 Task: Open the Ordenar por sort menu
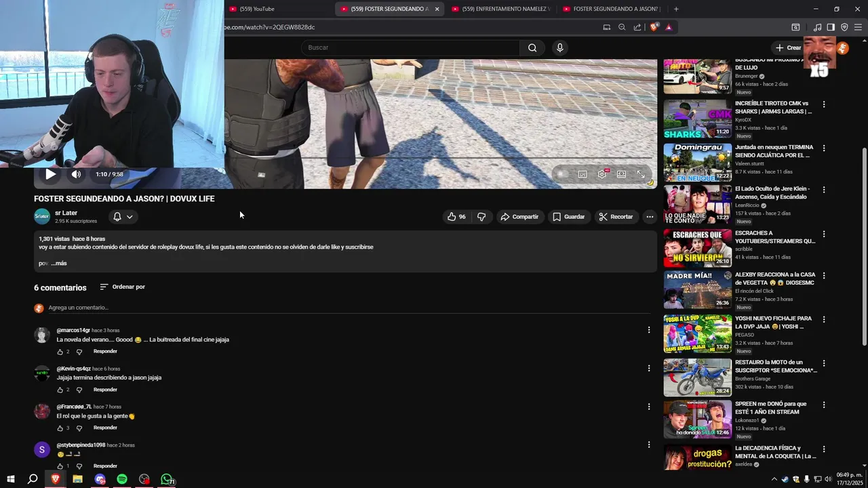122,287
